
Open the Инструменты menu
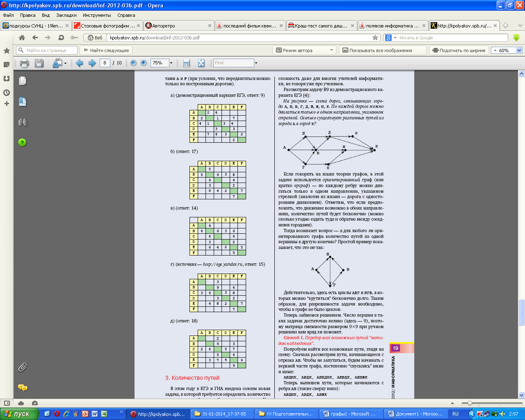[x=97, y=15]
